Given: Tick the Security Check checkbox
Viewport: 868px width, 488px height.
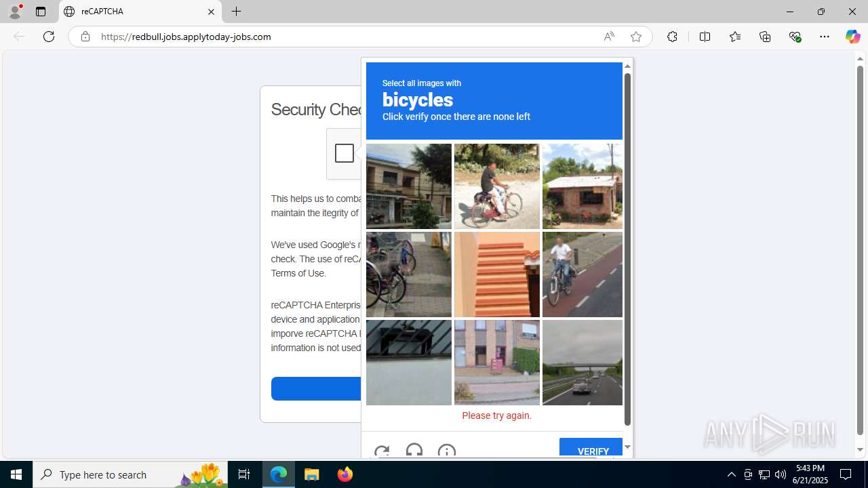Looking at the screenshot, I should (x=344, y=153).
